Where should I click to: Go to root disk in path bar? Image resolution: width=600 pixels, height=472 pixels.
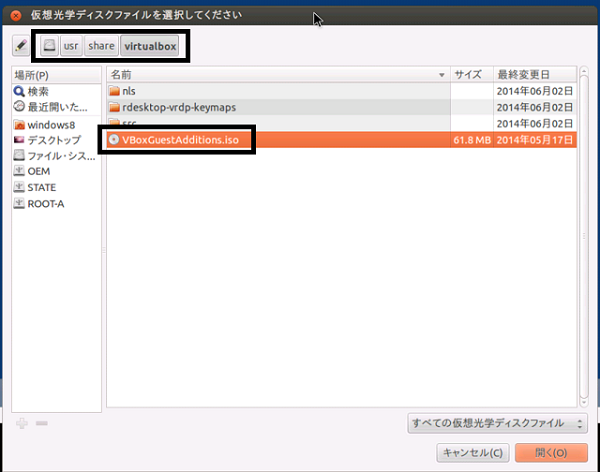[49, 46]
